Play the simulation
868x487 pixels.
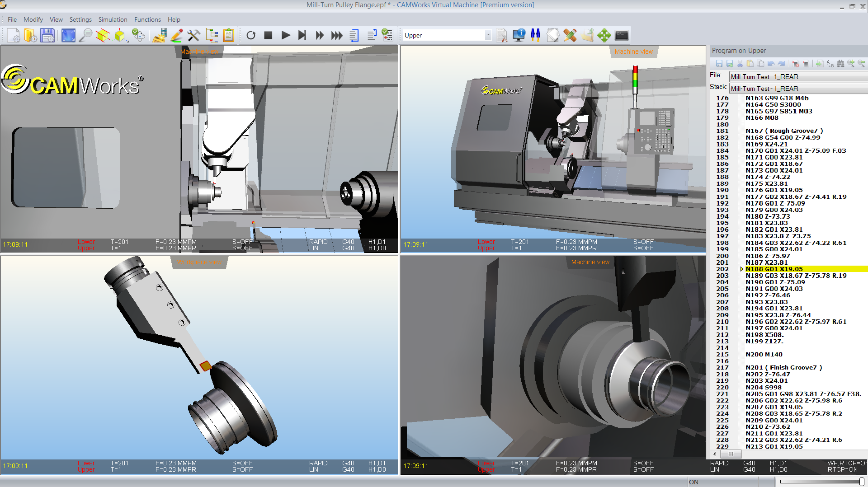click(x=286, y=35)
